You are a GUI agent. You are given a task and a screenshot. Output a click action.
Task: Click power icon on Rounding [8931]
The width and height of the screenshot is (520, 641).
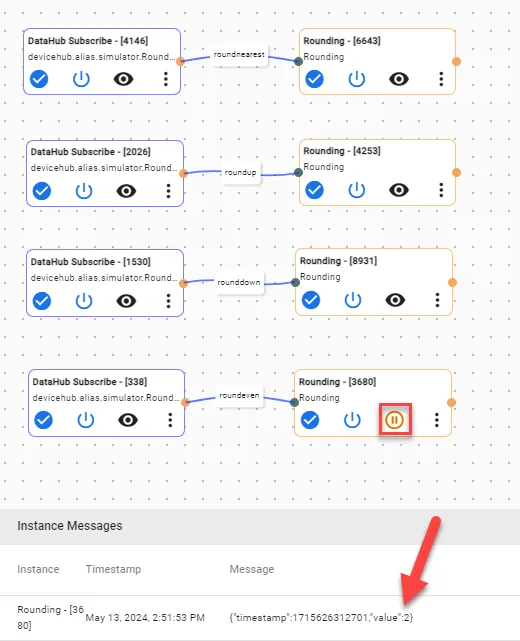click(x=353, y=300)
